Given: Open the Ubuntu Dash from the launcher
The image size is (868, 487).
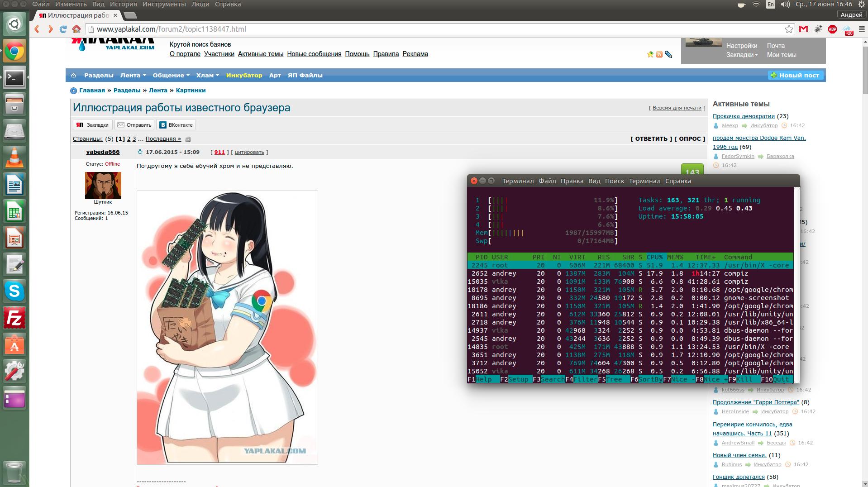Looking at the screenshot, I should point(14,24).
